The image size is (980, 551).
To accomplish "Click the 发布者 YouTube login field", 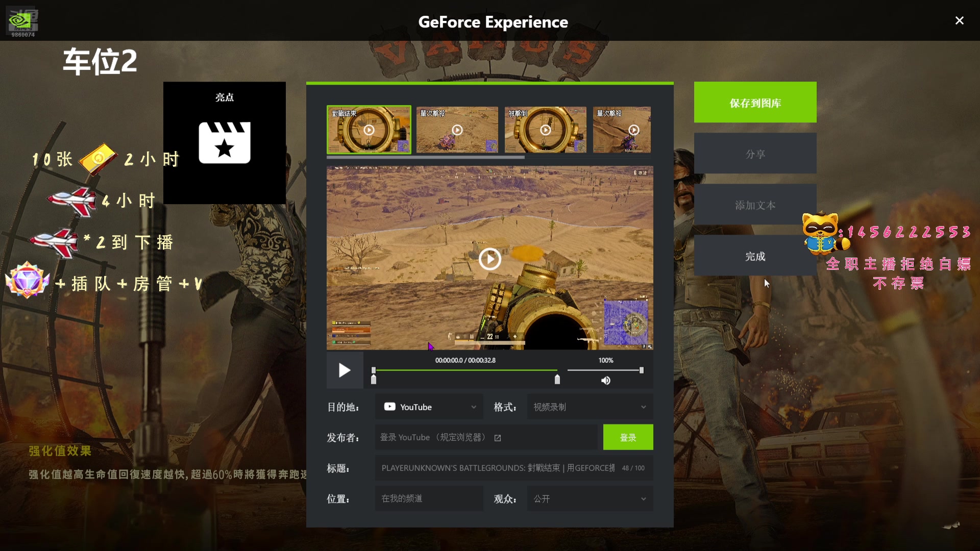I will (x=486, y=437).
